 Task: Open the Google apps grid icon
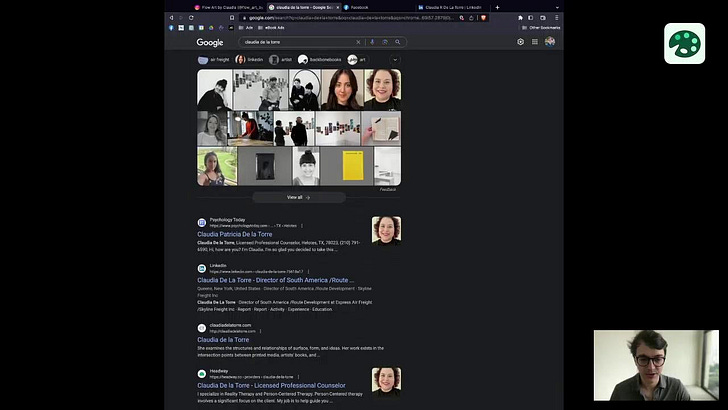pos(535,42)
